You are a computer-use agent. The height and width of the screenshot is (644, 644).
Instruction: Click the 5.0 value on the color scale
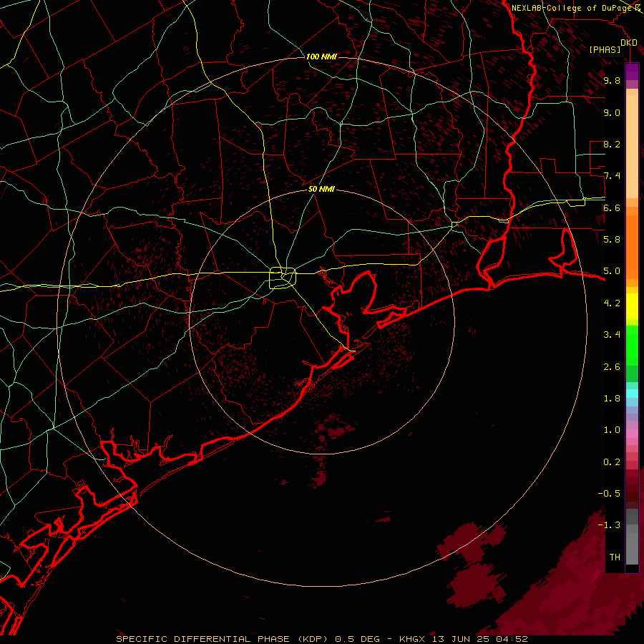(612, 271)
